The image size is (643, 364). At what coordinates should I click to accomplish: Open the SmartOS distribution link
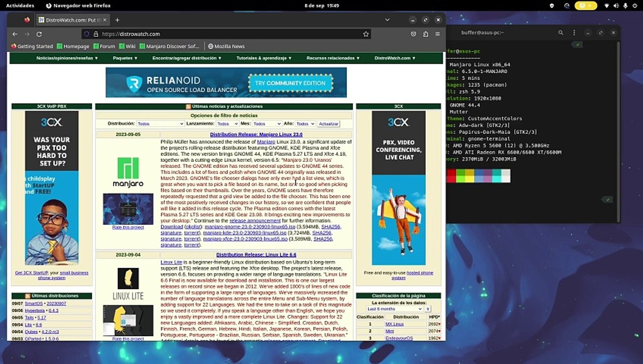tap(34, 304)
